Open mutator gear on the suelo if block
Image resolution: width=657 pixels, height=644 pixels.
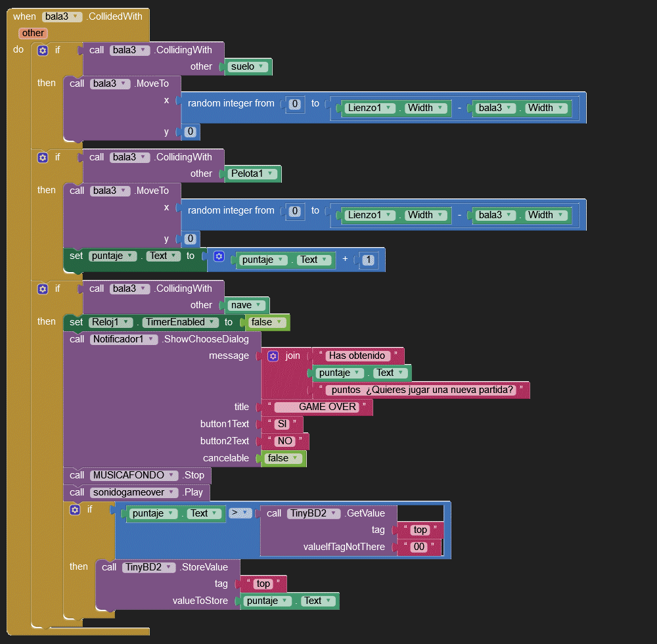pyautogui.click(x=43, y=50)
